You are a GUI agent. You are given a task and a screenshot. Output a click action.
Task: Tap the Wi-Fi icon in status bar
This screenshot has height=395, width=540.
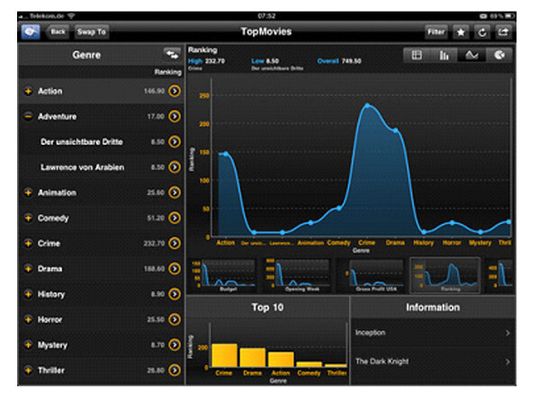71,16
